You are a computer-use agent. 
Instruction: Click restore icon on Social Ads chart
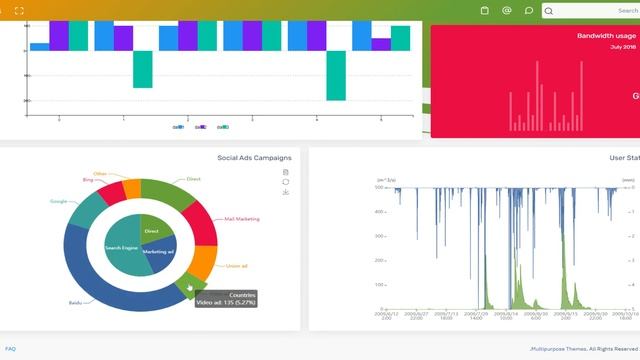click(x=286, y=182)
